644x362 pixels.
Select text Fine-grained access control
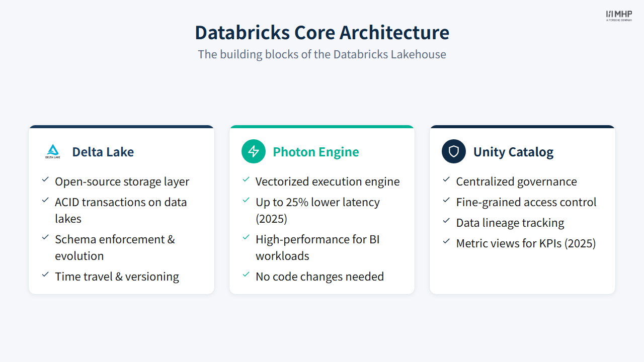click(526, 202)
